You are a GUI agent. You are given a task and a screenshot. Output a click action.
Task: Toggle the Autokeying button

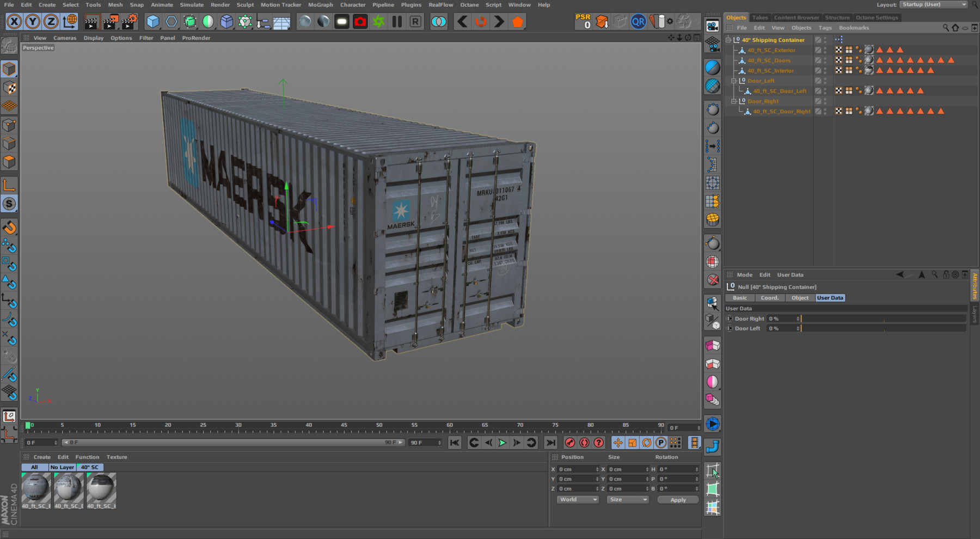click(x=584, y=443)
